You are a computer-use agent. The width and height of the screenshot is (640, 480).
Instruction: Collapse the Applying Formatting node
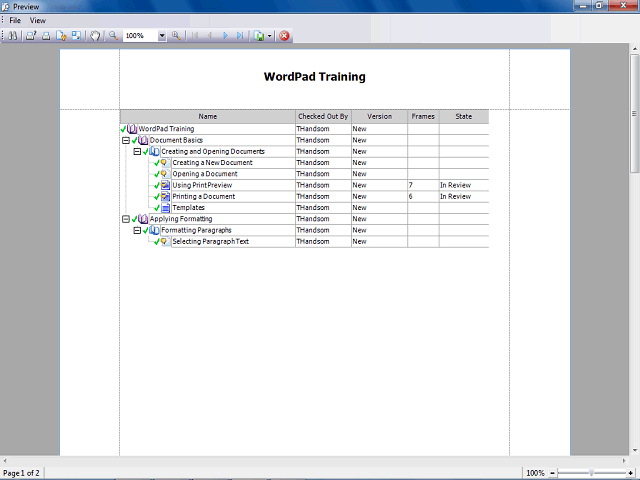point(126,219)
